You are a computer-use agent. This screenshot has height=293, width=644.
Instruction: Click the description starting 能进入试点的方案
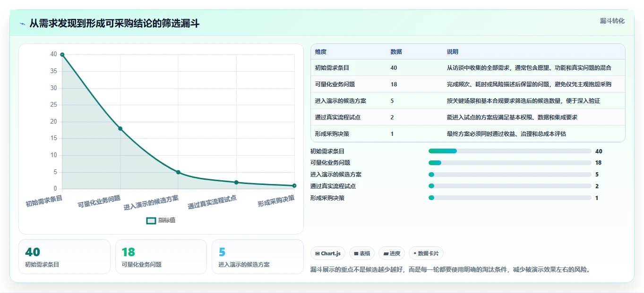pos(512,117)
